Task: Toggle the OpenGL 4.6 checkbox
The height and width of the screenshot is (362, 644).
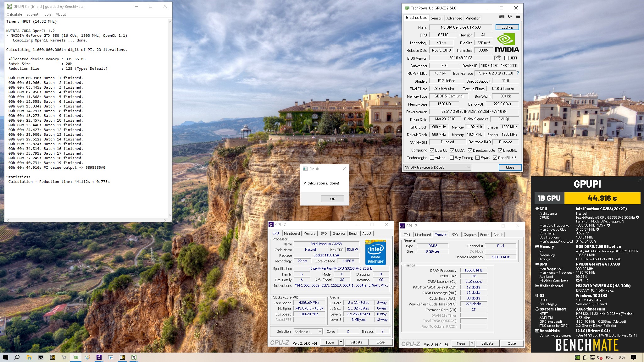Action: coord(495,158)
